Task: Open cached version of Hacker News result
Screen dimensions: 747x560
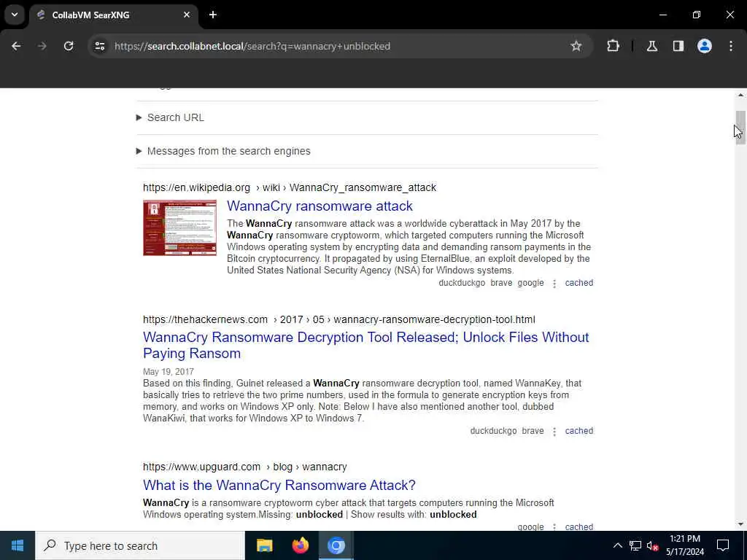Action: (578, 431)
